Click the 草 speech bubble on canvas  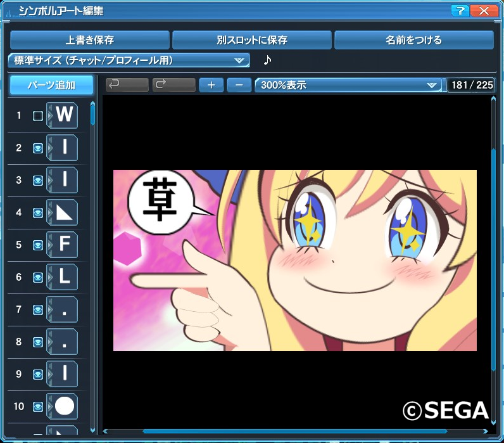[161, 202]
